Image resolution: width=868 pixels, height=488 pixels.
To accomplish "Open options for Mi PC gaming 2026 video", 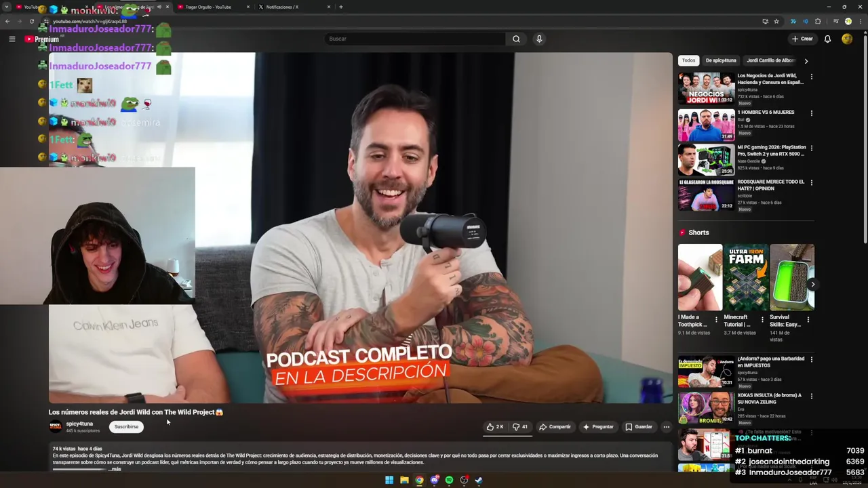I will click(811, 148).
